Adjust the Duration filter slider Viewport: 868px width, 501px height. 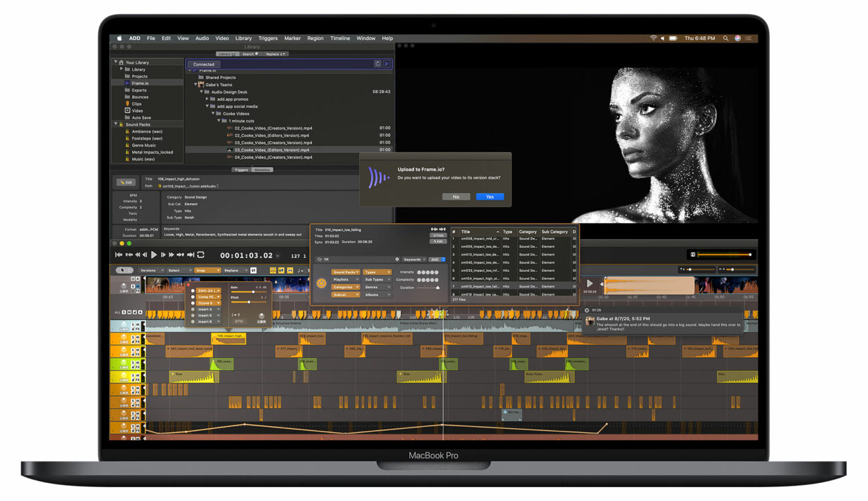coord(428,287)
